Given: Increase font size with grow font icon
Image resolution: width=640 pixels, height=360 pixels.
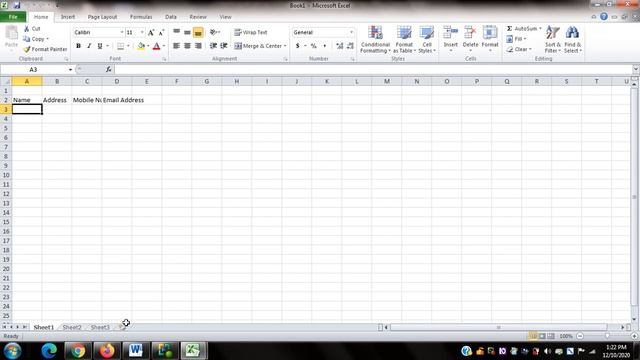Looking at the screenshot, I should tap(151, 32).
